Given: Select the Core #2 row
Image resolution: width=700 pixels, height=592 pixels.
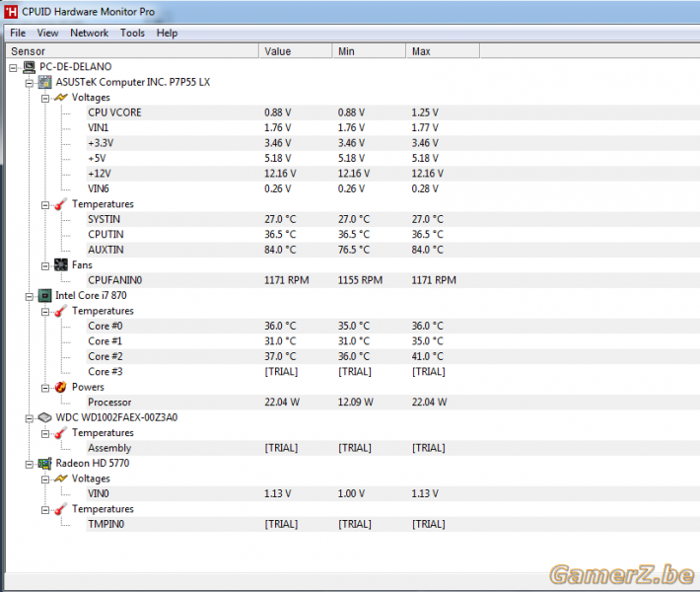Looking at the screenshot, I should tap(392, 356).
